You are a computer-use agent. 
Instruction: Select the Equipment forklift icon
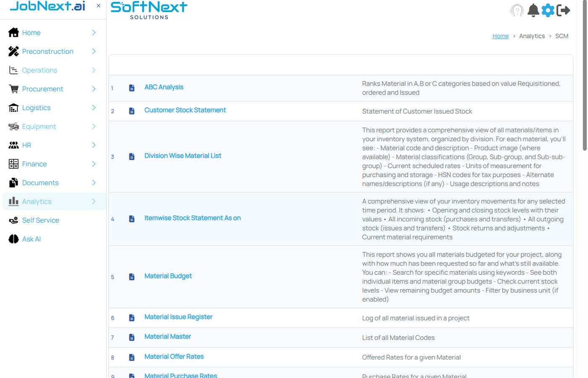pos(13,126)
